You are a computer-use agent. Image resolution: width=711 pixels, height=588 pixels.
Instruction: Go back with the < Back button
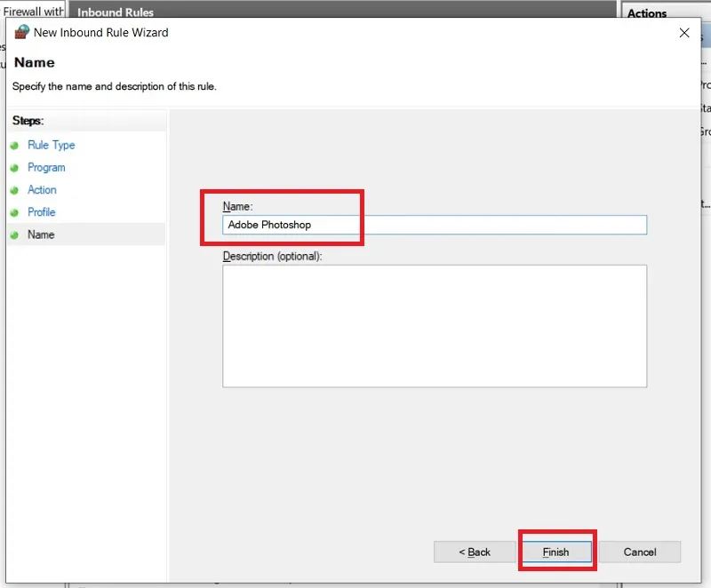point(475,552)
